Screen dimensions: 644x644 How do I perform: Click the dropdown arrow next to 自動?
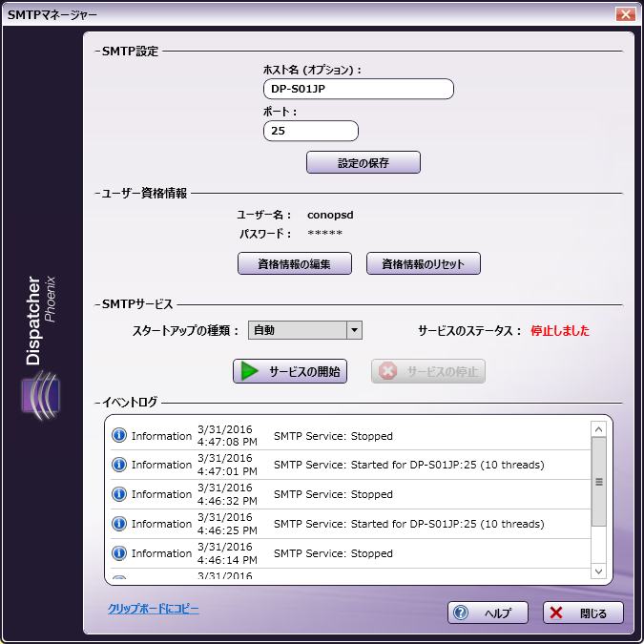[x=354, y=330]
